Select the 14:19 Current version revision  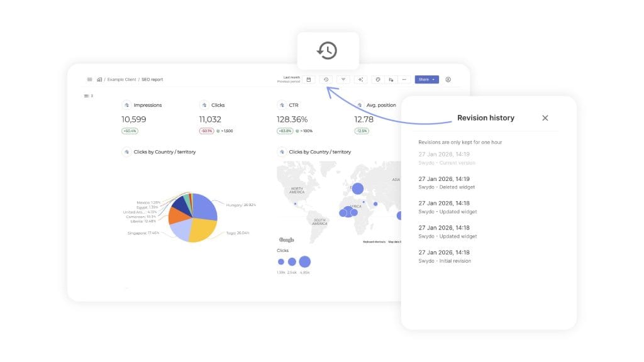[447, 158]
